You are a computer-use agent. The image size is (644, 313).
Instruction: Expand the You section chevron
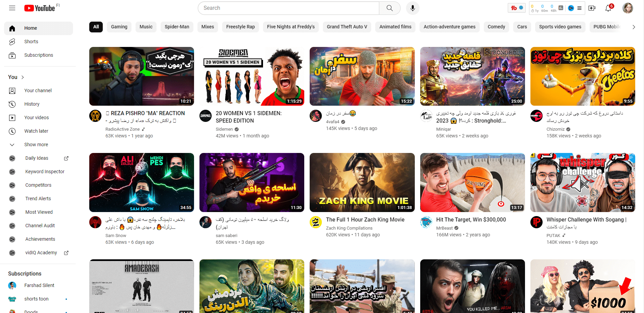point(23,77)
